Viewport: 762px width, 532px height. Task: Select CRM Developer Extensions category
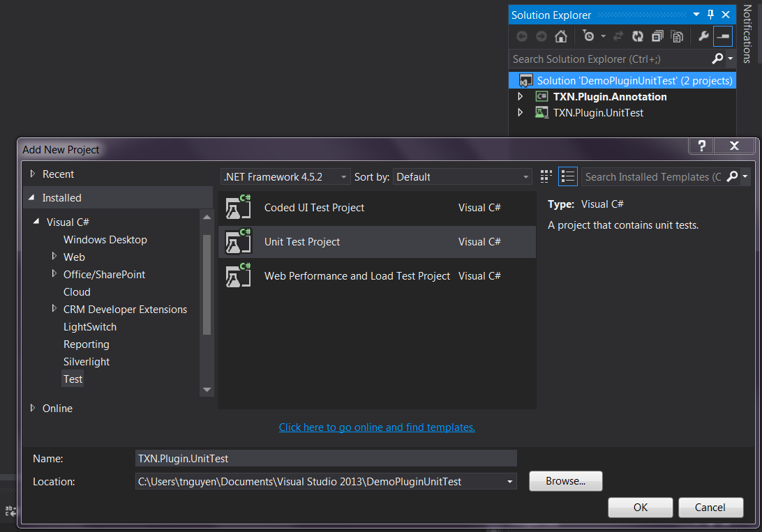pos(125,310)
